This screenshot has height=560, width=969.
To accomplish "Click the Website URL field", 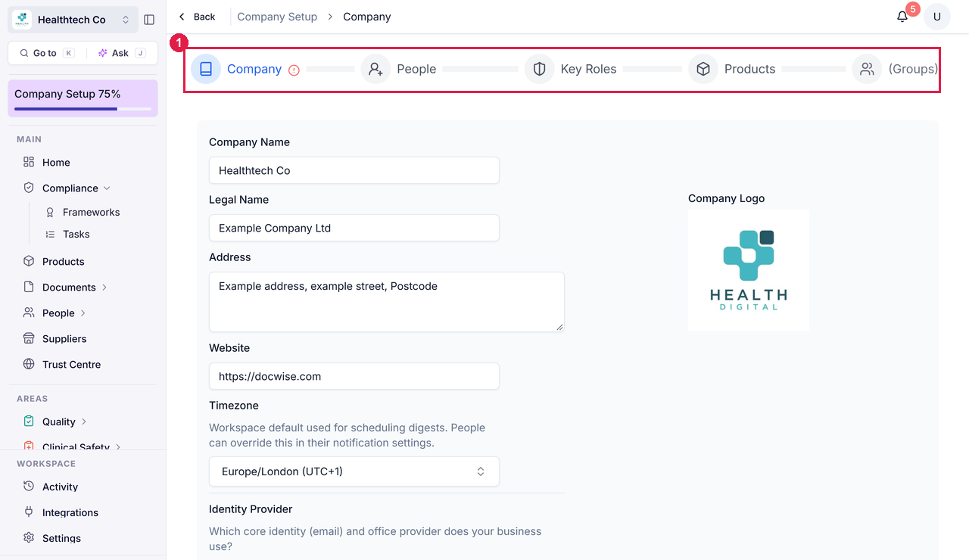I will click(x=354, y=376).
